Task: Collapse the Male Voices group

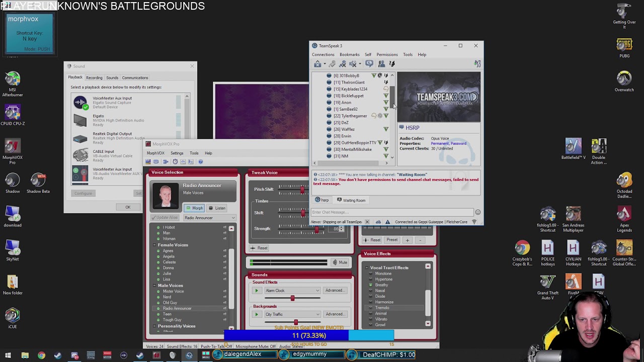Action: coord(154,286)
